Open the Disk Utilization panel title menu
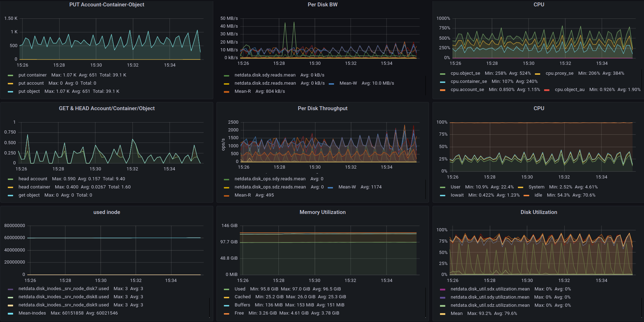 pyautogui.click(x=538, y=212)
